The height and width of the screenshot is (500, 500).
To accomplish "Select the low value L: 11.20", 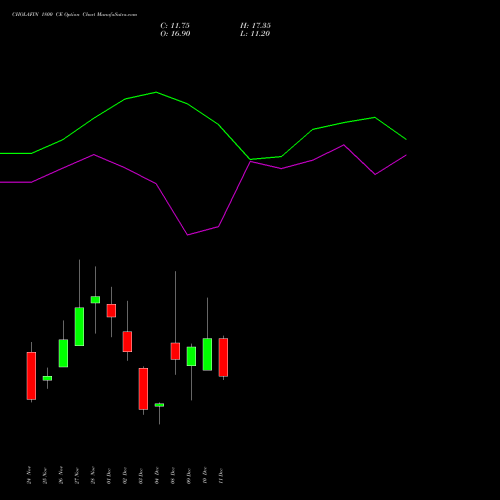I will (x=255, y=34).
